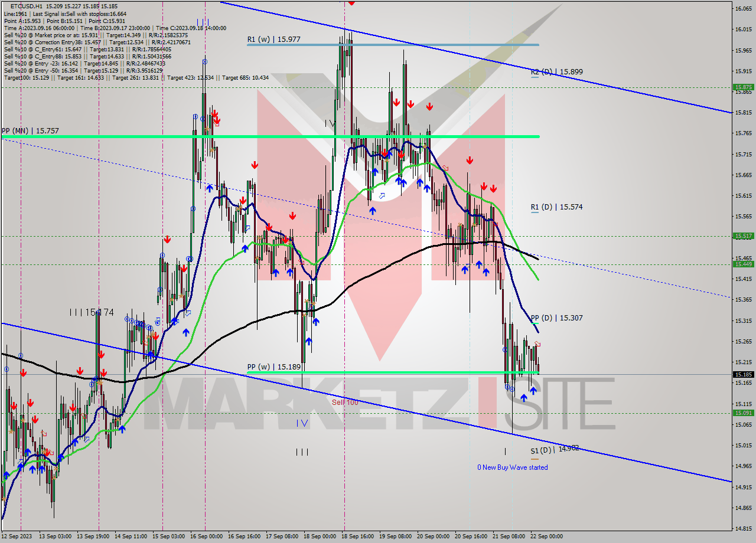Click the 15.715 price axis label

point(743,154)
